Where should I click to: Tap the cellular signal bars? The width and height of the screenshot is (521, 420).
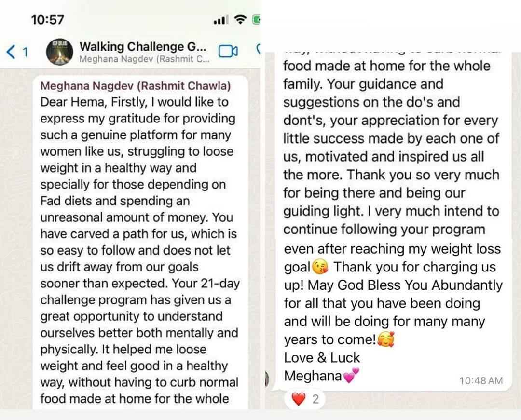[220, 20]
